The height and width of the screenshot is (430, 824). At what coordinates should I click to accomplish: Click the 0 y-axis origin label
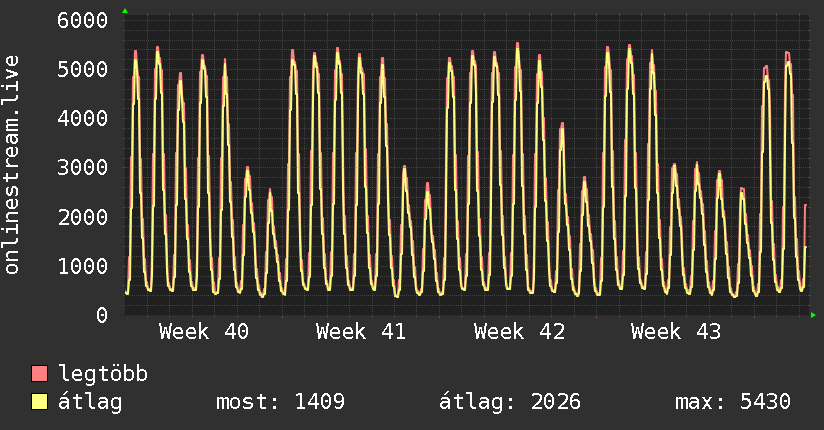tap(100, 315)
